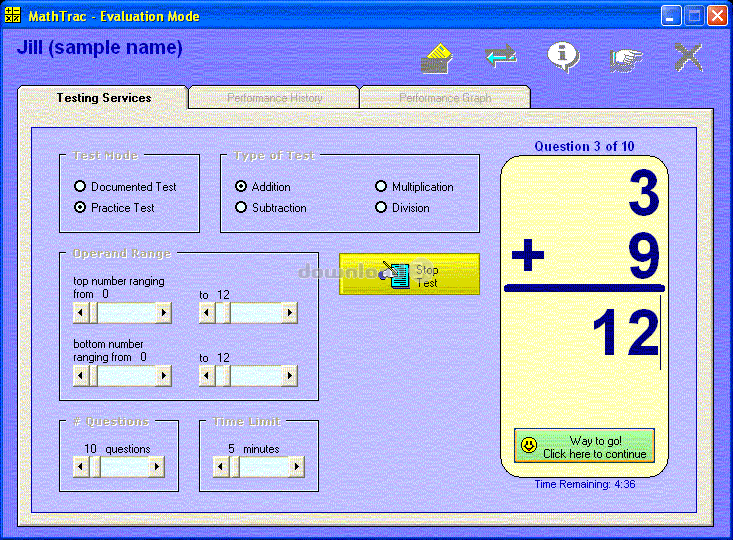733x540 pixels.
Task: Click the yellow flash card icon in toolbar
Action: 437,58
